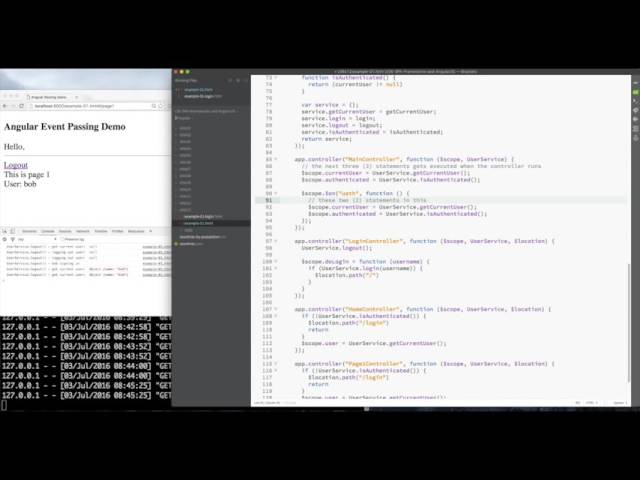Open the git branch selector below the project name
This screenshot has height=480, width=640.
coord(183,118)
